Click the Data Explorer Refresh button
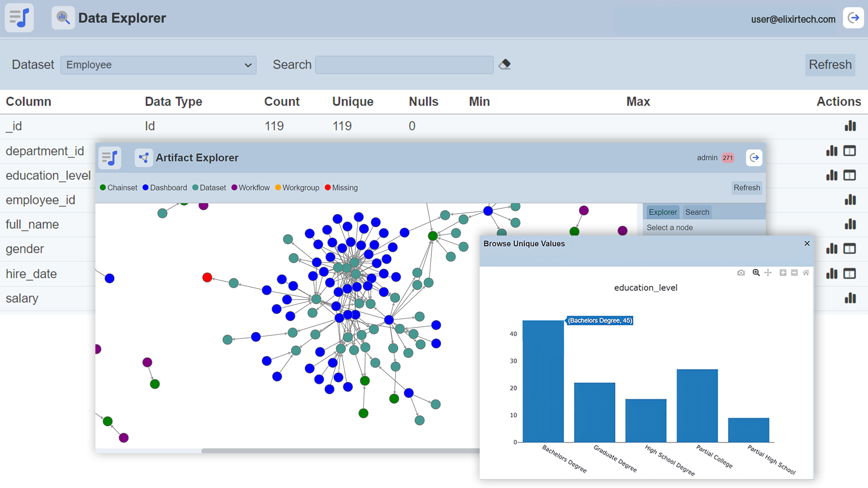This screenshot has height=488, width=868. pos(830,65)
